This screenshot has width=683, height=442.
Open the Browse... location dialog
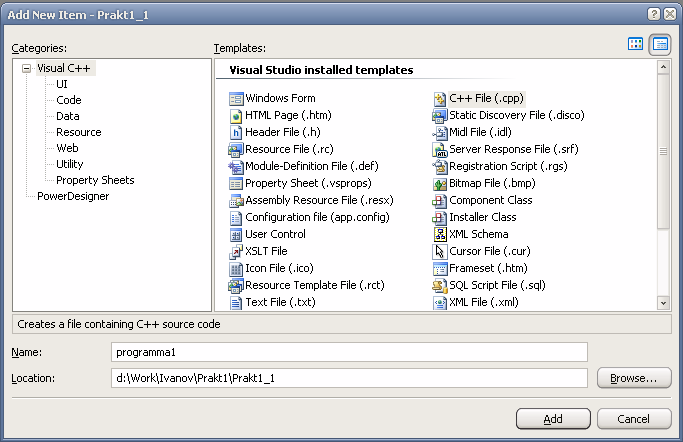click(634, 378)
